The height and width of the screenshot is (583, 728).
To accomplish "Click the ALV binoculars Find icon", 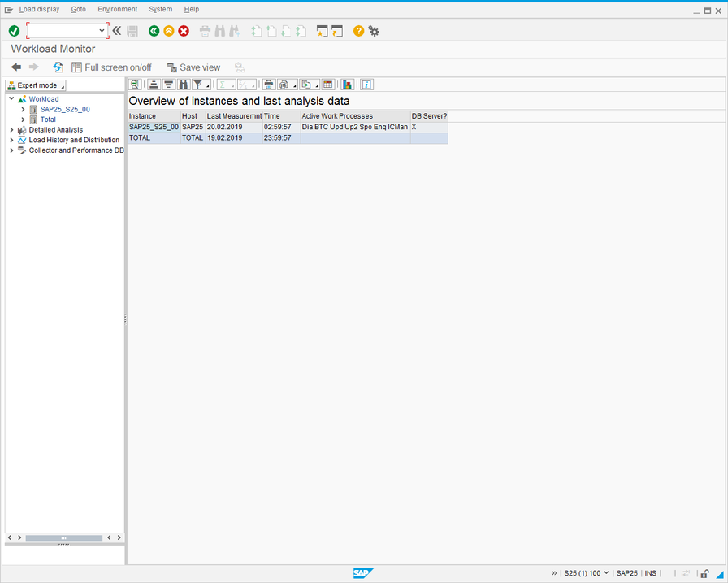I will (184, 85).
